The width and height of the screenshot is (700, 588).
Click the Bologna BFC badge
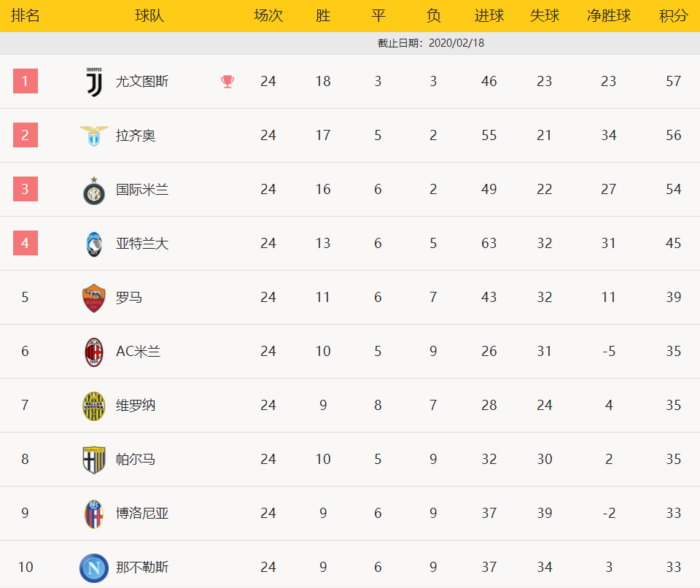click(x=94, y=514)
